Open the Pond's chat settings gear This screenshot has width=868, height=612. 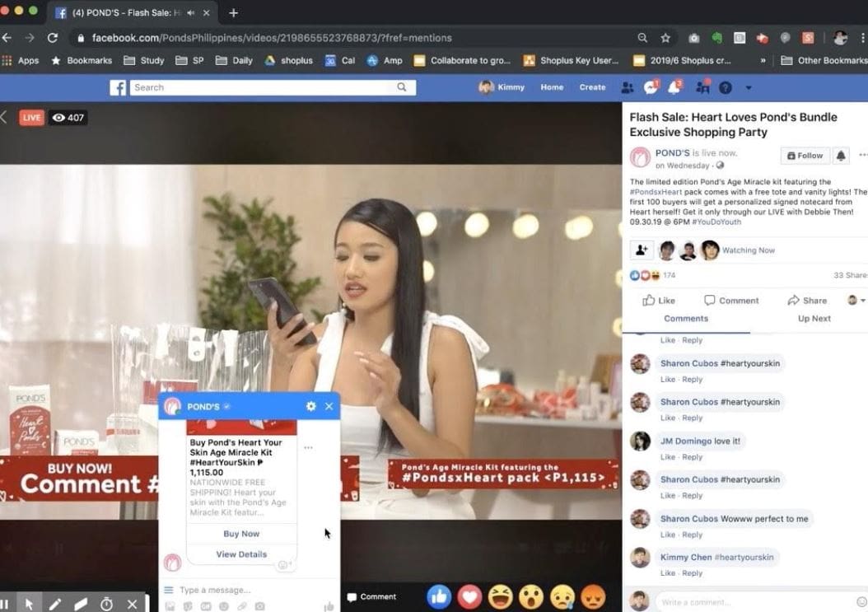[x=310, y=406]
